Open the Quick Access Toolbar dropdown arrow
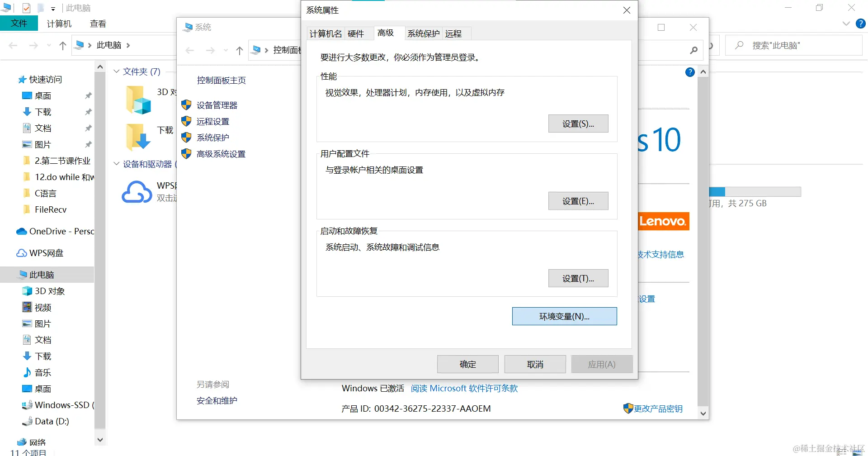The height and width of the screenshot is (456, 868). [x=53, y=8]
